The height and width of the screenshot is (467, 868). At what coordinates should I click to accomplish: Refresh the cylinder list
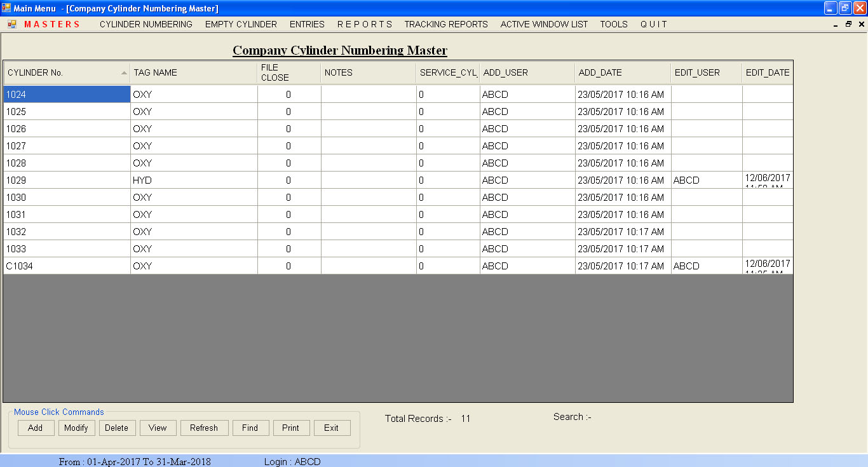click(204, 428)
